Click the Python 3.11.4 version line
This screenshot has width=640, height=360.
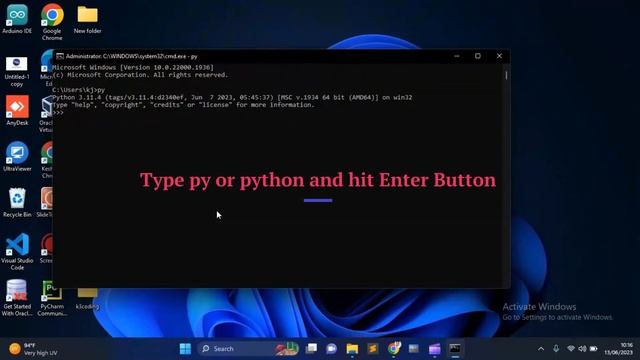(x=232, y=97)
